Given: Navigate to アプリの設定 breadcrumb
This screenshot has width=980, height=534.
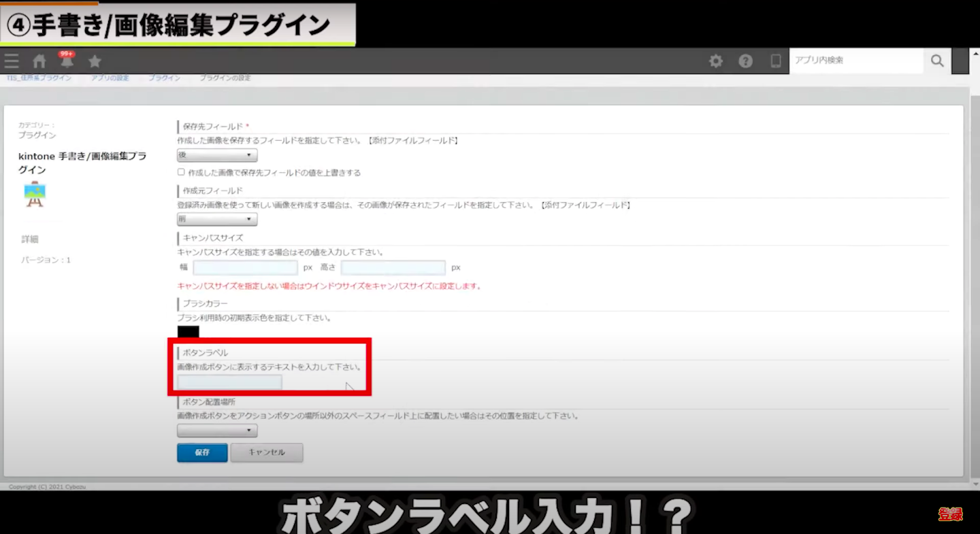Looking at the screenshot, I should 110,78.
